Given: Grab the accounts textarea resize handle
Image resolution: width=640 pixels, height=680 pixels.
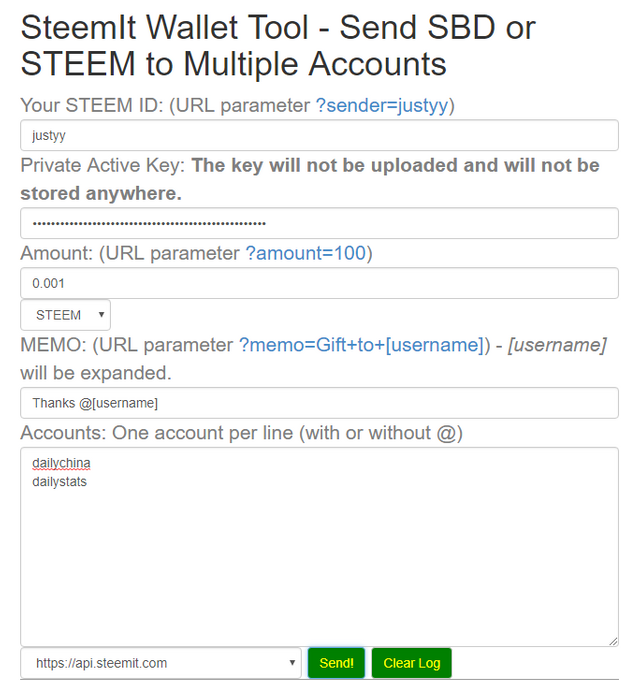Looking at the screenshot, I should 612,640.
